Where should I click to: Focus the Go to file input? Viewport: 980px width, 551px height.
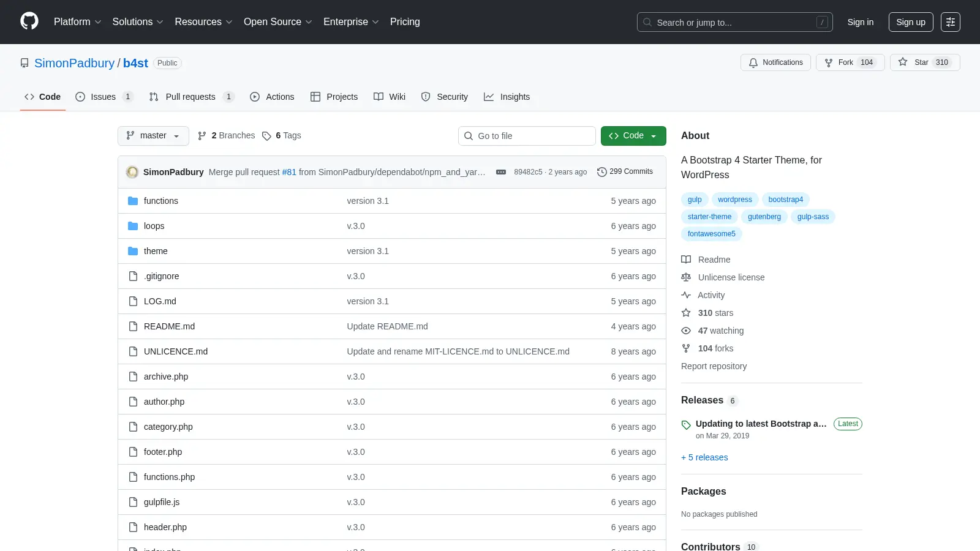[x=527, y=136]
